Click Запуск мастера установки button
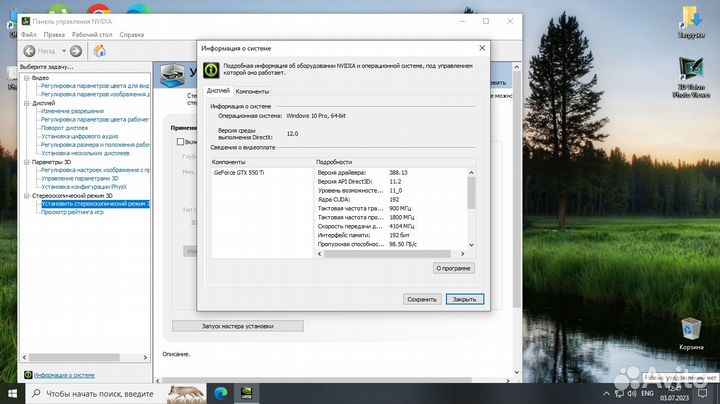 [x=238, y=326]
